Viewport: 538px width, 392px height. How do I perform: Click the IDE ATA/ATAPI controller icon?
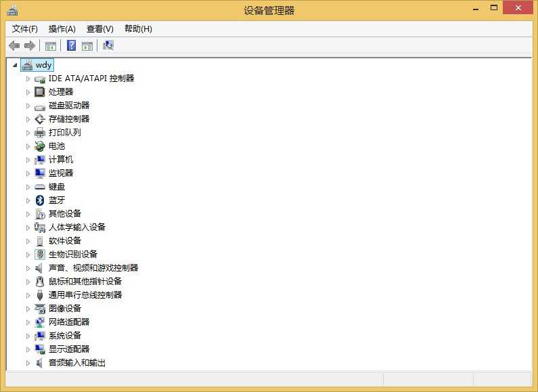(x=40, y=79)
